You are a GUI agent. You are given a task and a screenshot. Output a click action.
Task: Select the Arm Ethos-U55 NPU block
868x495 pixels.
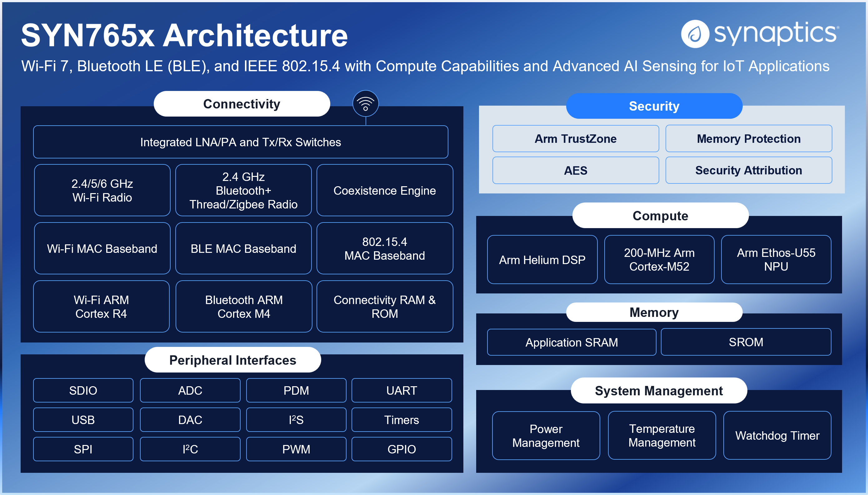click(776, 259)
